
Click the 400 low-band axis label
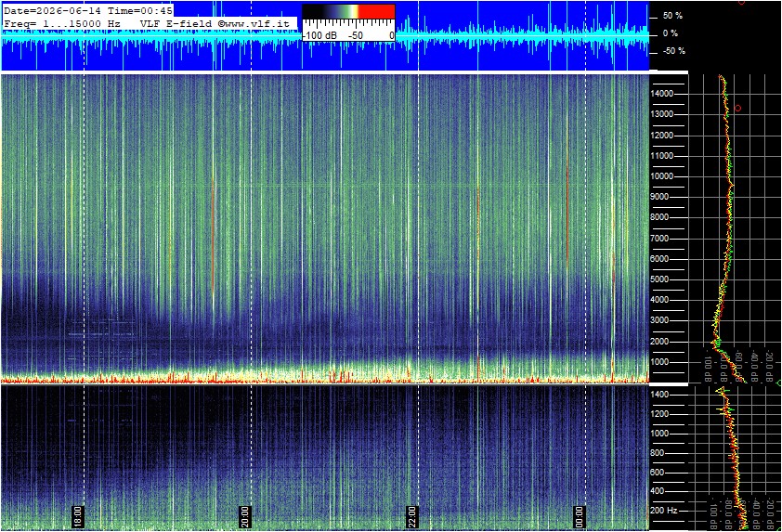658,491
